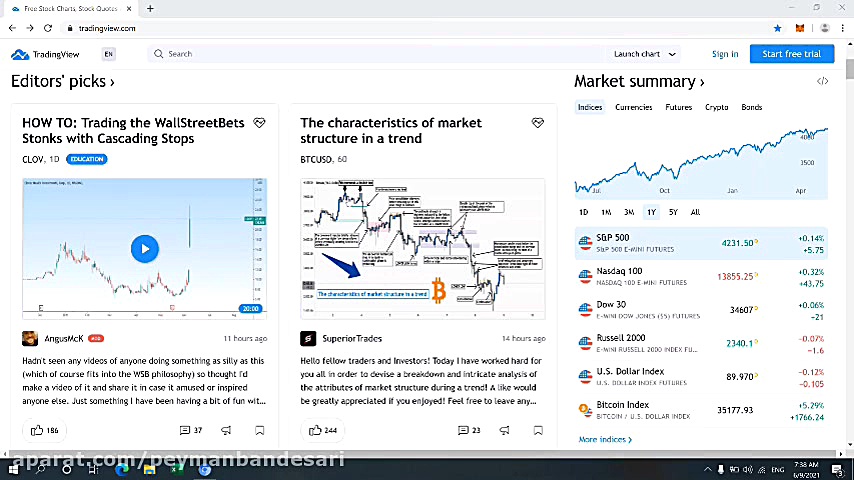Bookmark the WallStreetBets idea
854x480 pixels.
point(260,430)
